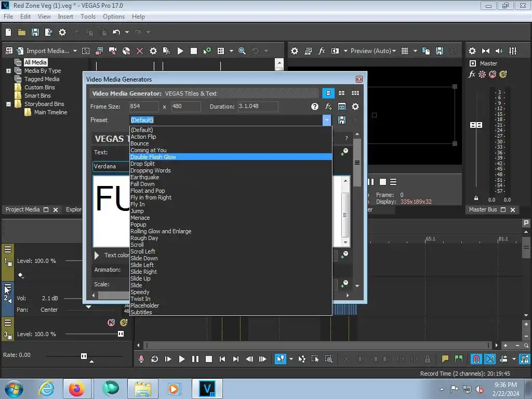Image resolution: width=532 pixels, height=399 pixels.
Task: Start media preview in Project Media toolbar
Action: click(180, 51)
